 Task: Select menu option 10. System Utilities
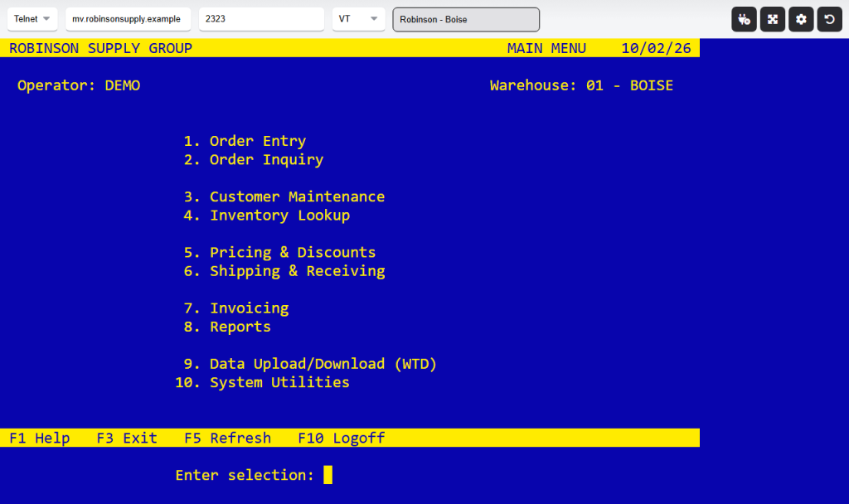click(263, 383)
